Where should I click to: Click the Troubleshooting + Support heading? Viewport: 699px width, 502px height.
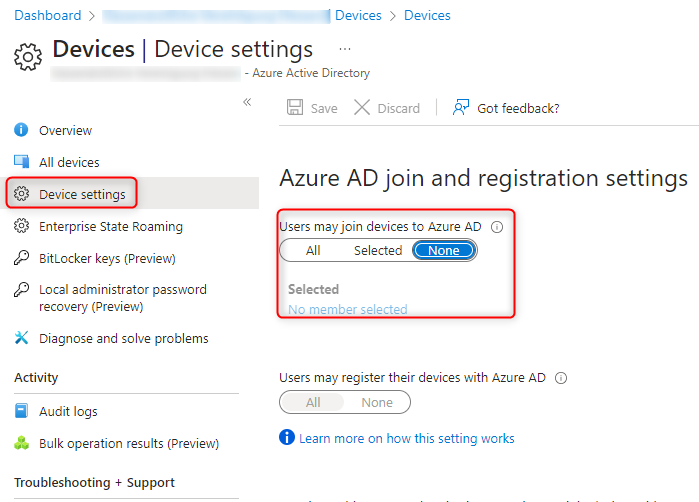(x=94, y=482)
